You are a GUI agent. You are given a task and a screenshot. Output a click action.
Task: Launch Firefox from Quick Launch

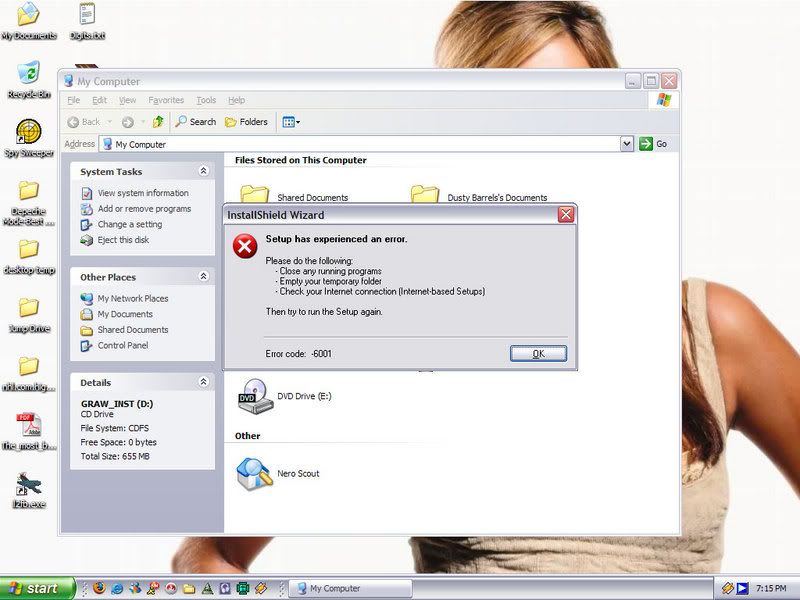tap(99, 588)
